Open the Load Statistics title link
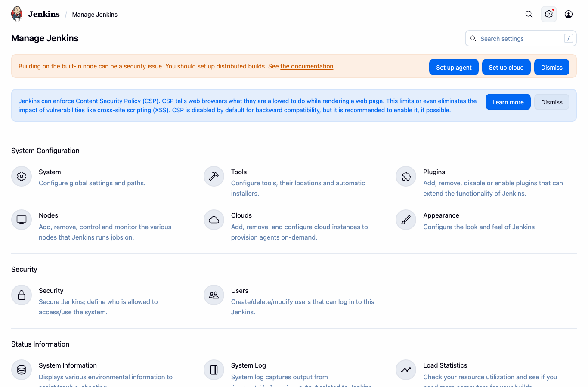The width and height of the screenshot is (588, 387). 445,365
